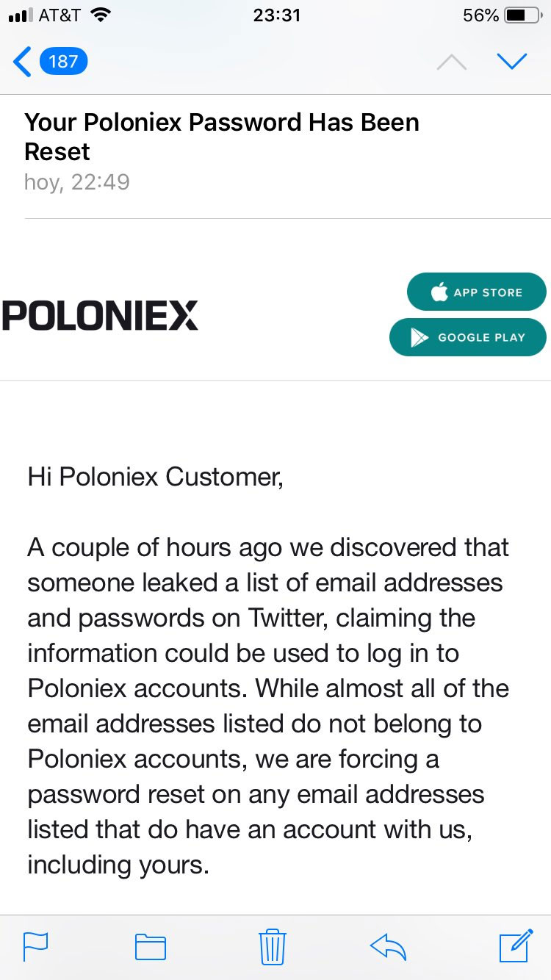Move message using the folder icon

(x=151, y=947)
